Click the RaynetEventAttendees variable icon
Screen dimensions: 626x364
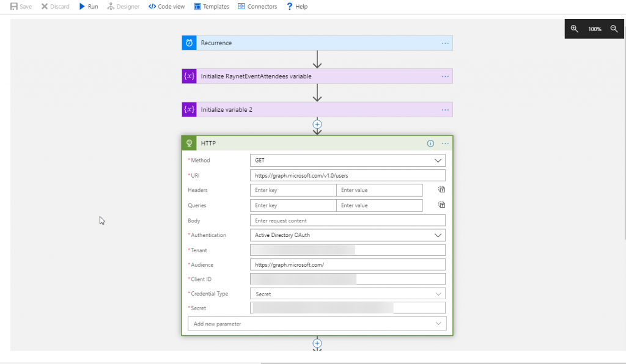[x=190, y=76]
